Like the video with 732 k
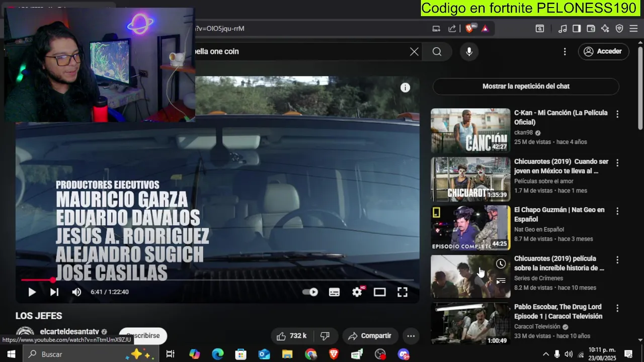Image resolution: width=644 pixels, height=362 pixels. coord(291,336)
